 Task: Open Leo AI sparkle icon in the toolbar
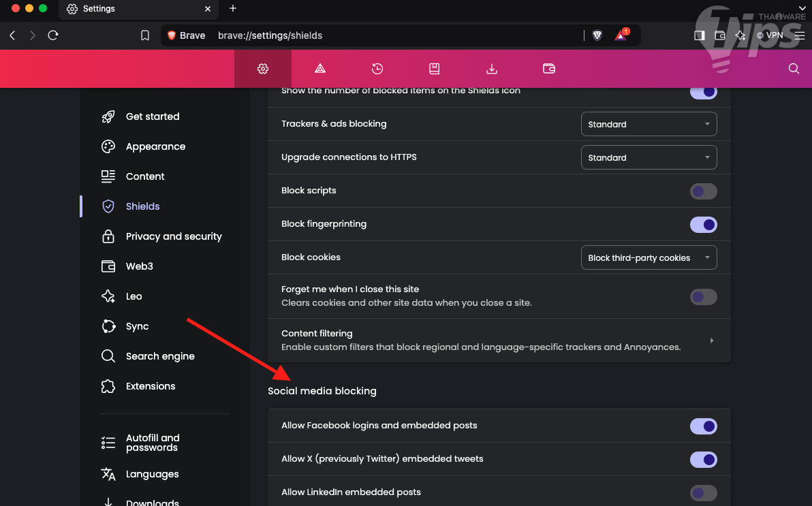(x=740, y=35)
